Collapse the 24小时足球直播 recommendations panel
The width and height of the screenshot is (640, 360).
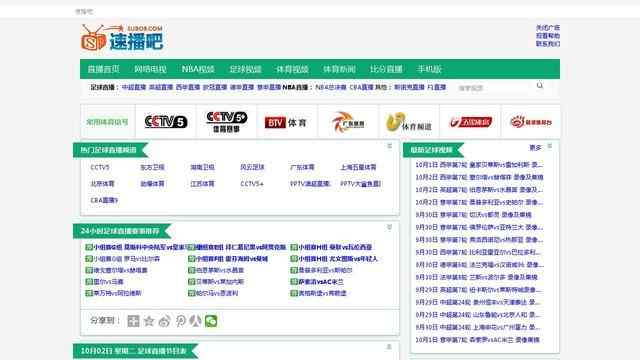(x=389, y=227)
